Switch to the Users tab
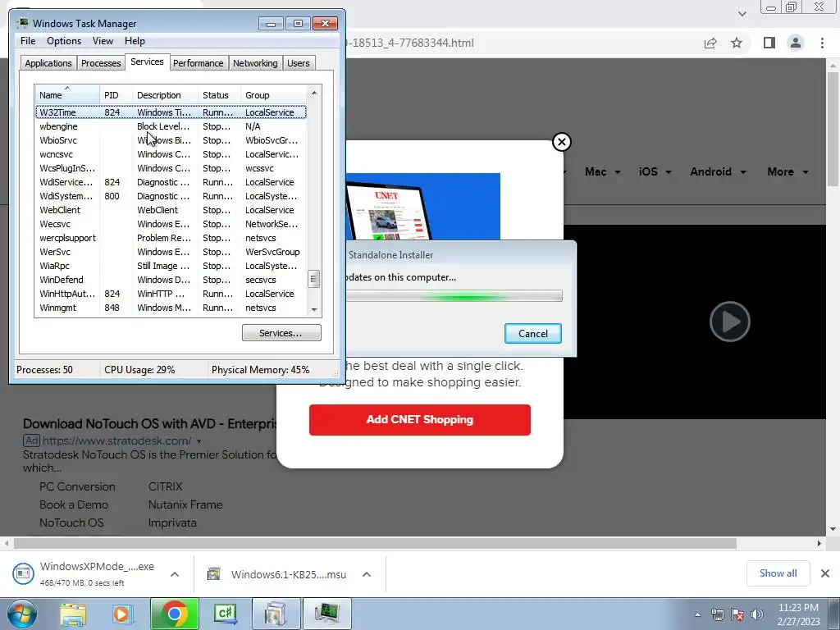 tap(299, 63)
